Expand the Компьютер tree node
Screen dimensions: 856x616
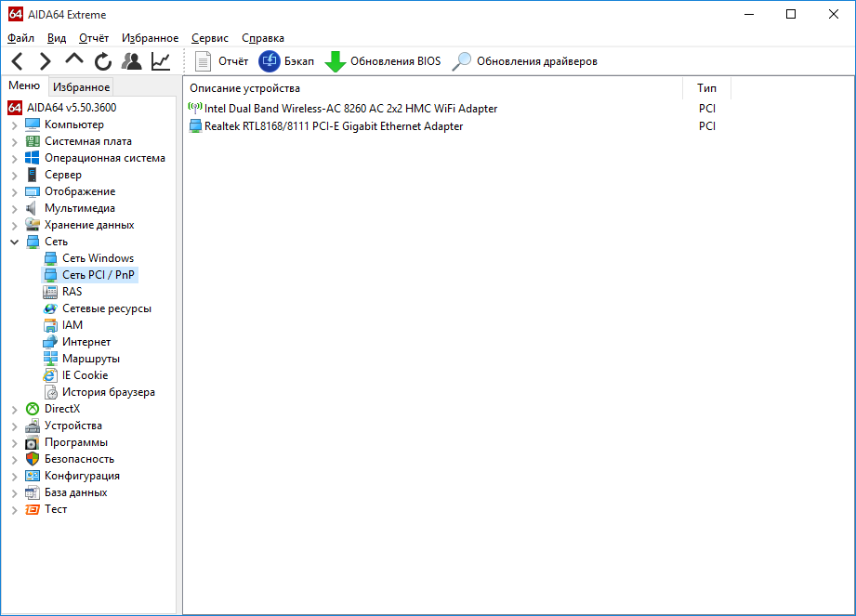pyautogui.click(x=14, y=125)
